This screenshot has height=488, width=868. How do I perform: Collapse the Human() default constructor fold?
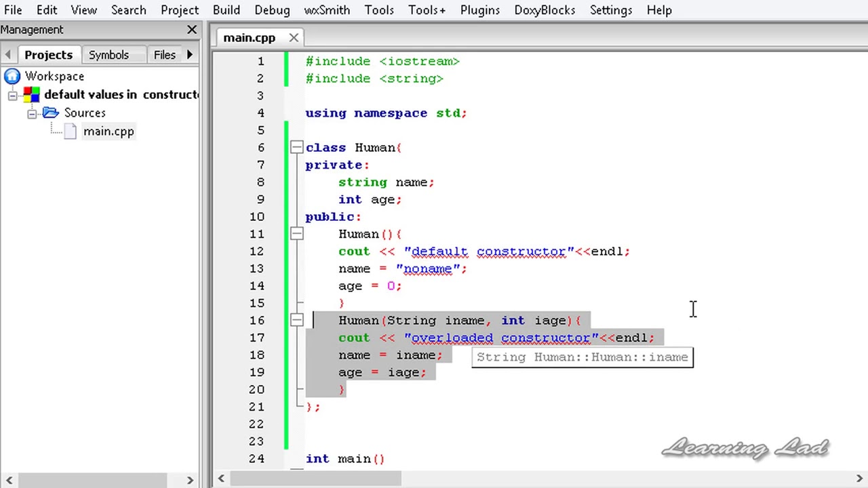tap(297, 234)
